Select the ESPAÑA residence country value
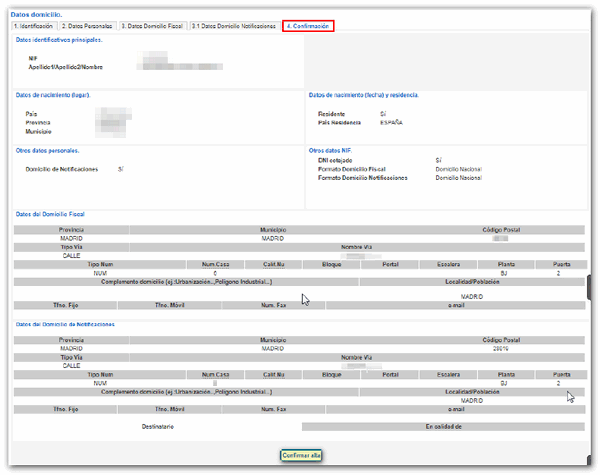The width and height of the screenshot is (600, 475). coord(391,122)
